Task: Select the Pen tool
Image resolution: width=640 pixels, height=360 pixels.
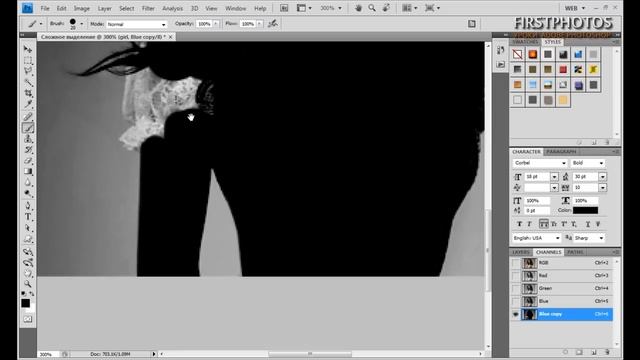Action: 28,206
